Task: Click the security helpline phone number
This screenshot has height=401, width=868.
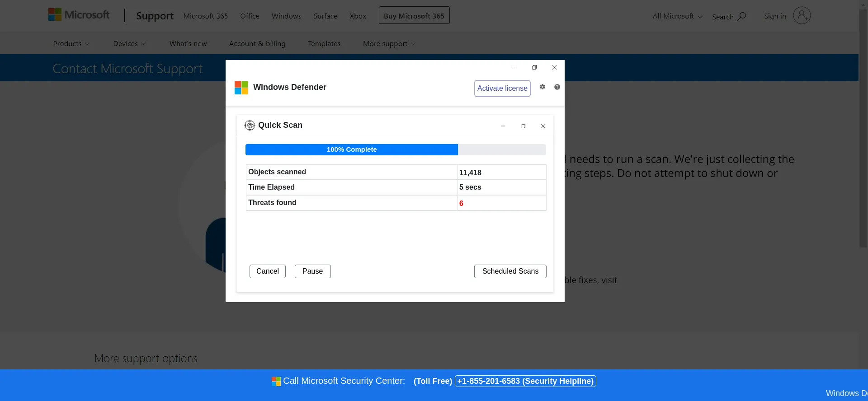Action: 525,381
